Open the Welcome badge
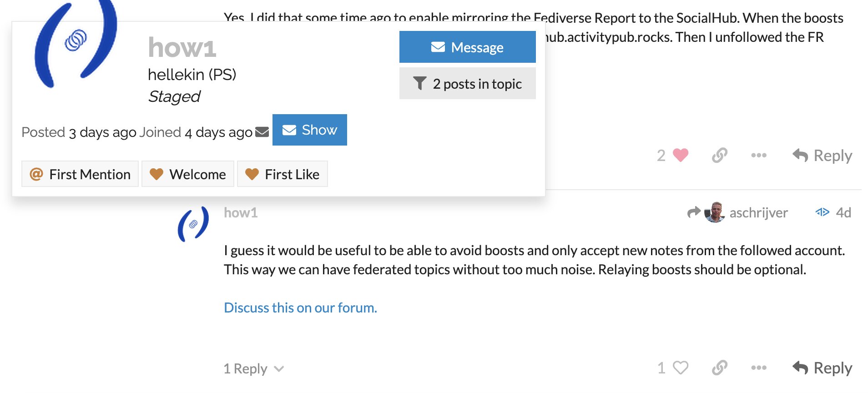The image size is (868, 393). coord(188,174)
